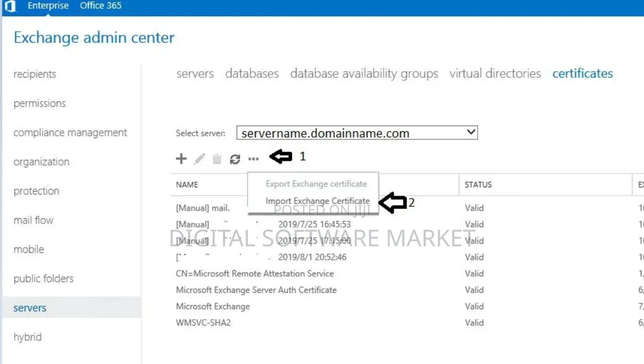Open the certificates tab

click(x=582, y=74)
